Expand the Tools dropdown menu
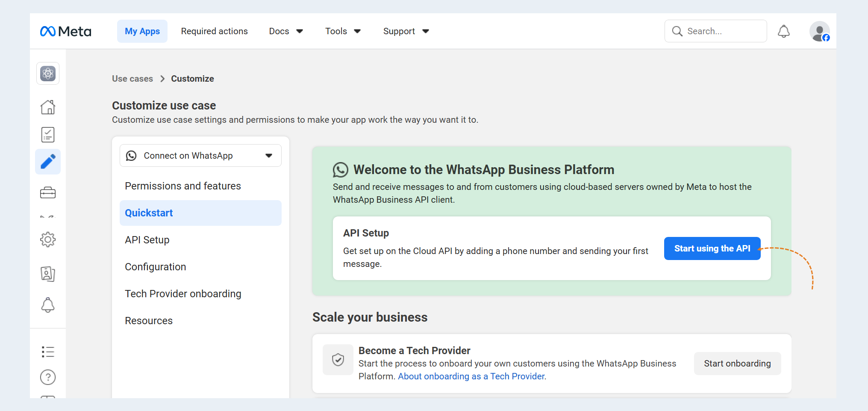This screenshot has width=868, height=411. (343, 31)
